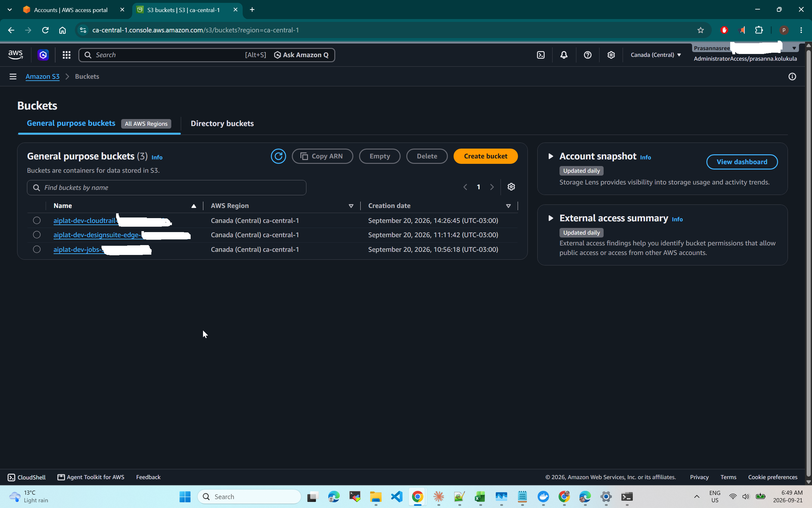Image resolution: width=812 pixels, height=508 pixels.
Task: Sort by the Name column arrow
Action: [193, 206]
